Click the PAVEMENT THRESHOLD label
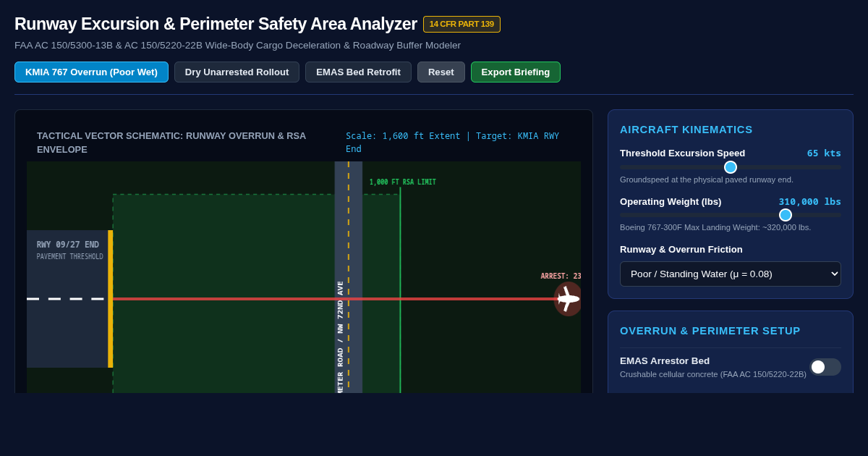The height and width of the screenshot is (456, 868). tap(70, 257)
